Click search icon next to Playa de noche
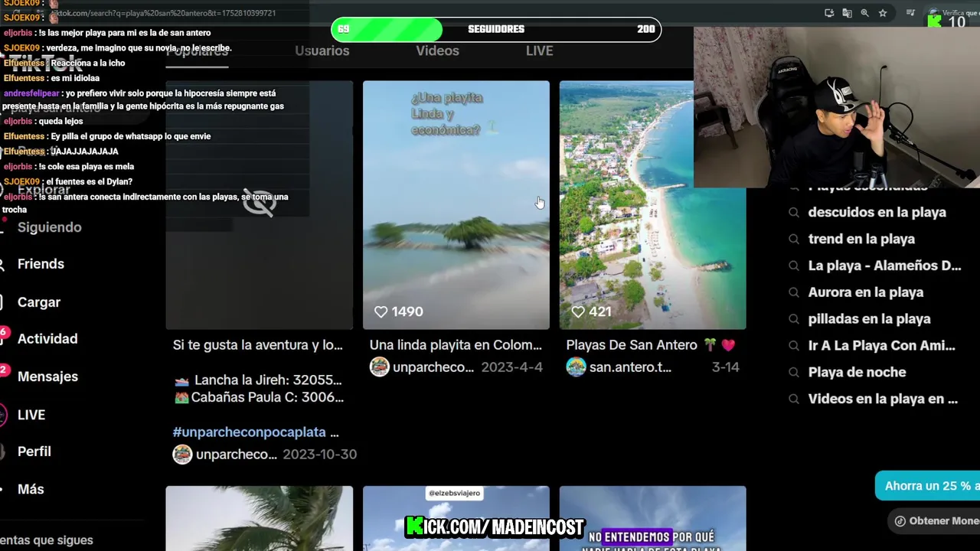The width and height of the screenshot is (980, 551). [794, 373]
